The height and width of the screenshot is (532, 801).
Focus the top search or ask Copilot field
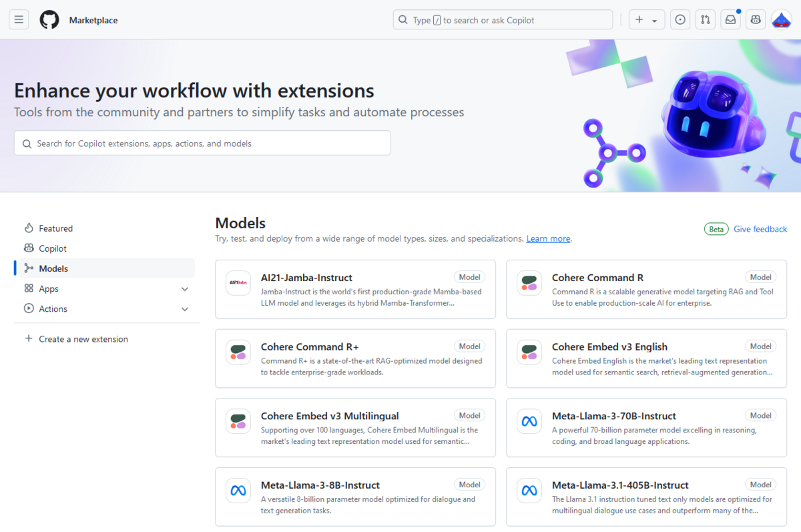(x=503, y=20)
